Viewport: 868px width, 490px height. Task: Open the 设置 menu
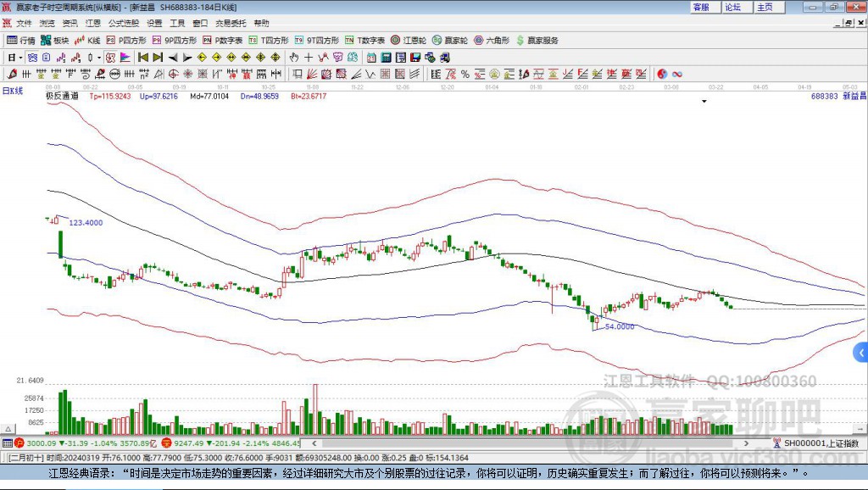pyautogui.click(x=154, y=23)
